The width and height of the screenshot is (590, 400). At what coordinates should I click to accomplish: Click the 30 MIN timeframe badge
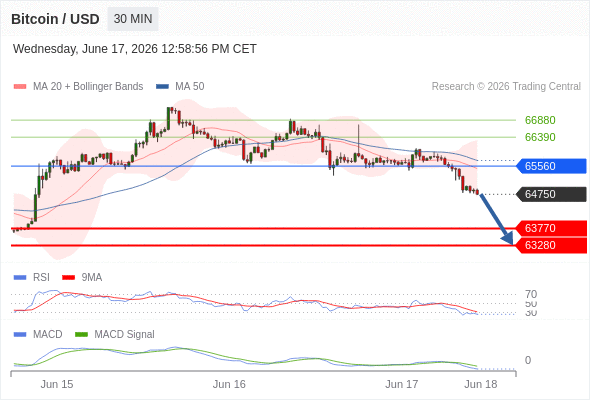point(133,19)
